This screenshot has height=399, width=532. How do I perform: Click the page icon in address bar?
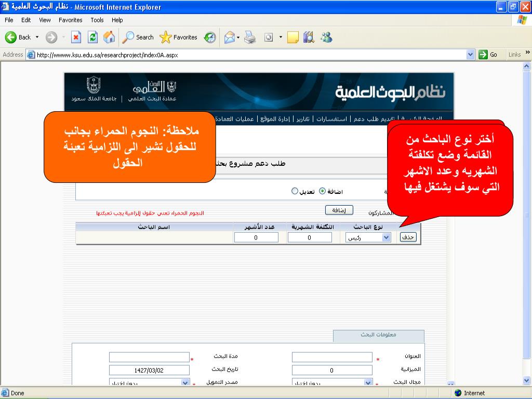tap(31, 55)
